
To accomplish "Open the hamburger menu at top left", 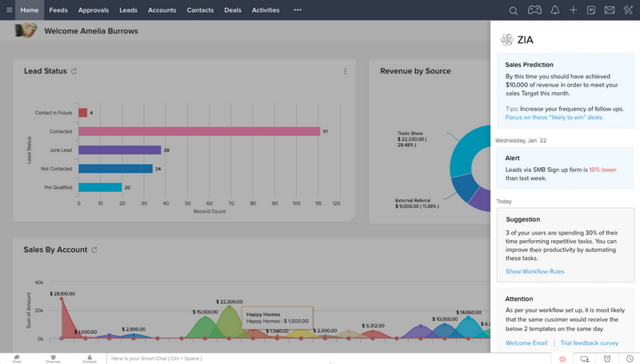I will pos(8,10).
